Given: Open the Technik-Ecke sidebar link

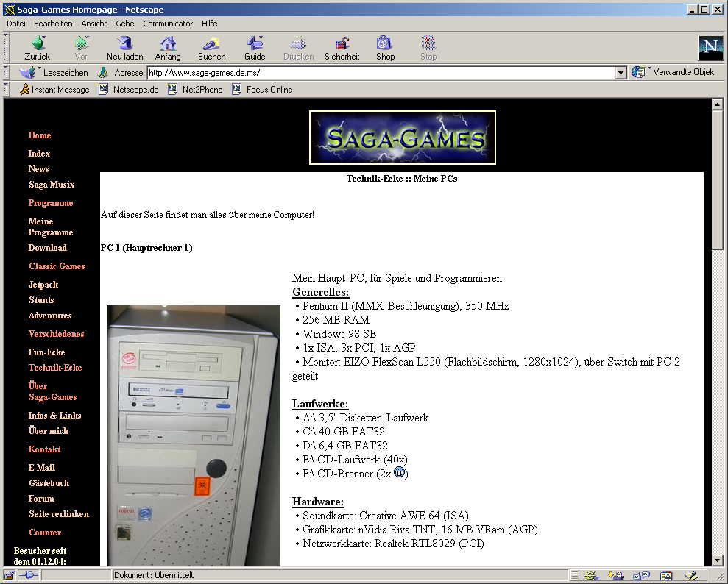Looking at the screenshot, I should [55, 368].
